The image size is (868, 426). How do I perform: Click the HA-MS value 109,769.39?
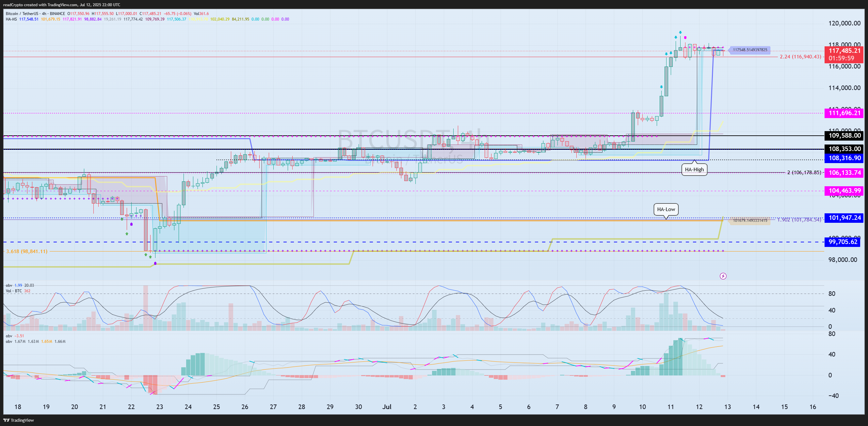coord(155,19)
